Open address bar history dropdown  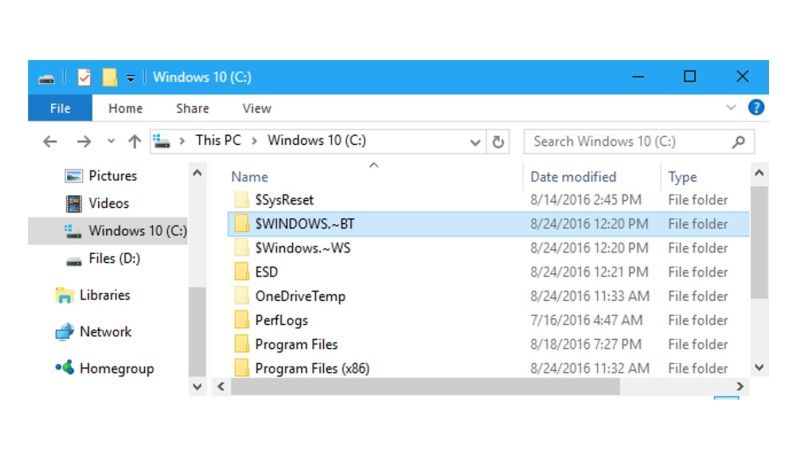[475, 142]
